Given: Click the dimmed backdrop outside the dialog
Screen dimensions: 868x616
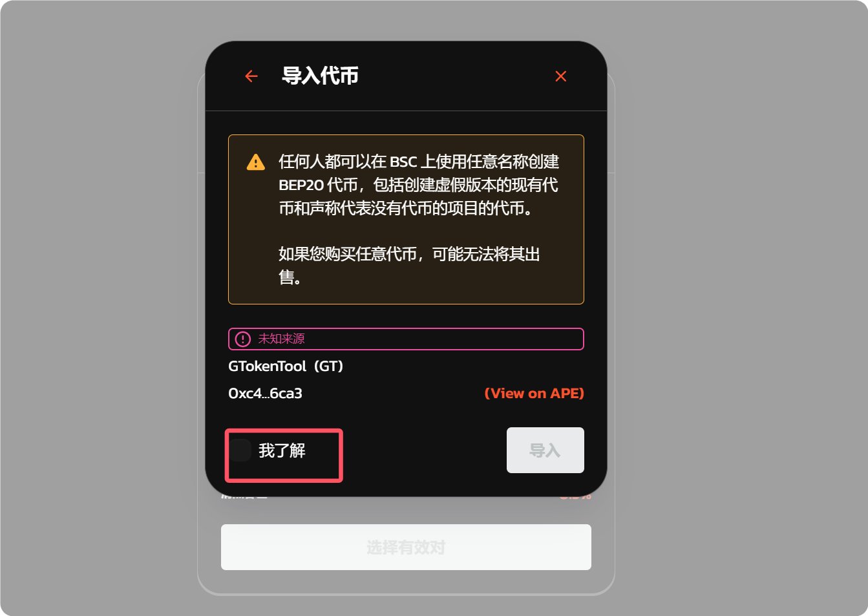Looking at the screenshot, I should coord(97,310).
